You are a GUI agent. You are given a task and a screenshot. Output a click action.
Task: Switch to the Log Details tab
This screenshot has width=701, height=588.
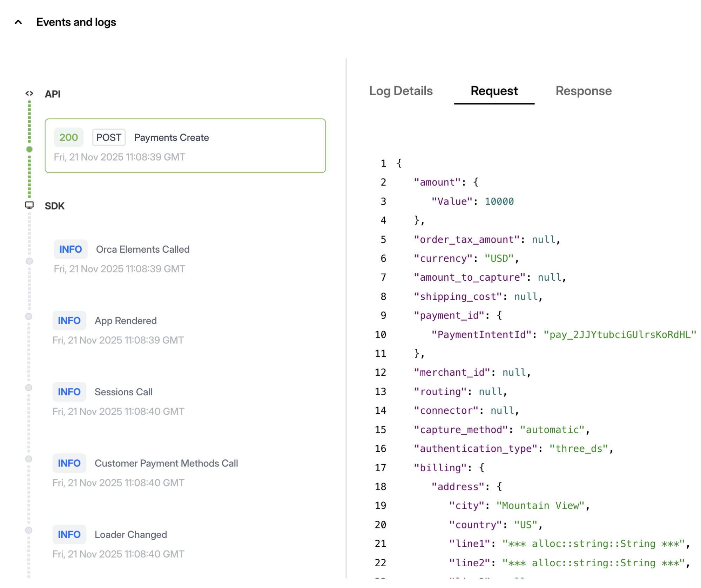[x=401, y=91]
